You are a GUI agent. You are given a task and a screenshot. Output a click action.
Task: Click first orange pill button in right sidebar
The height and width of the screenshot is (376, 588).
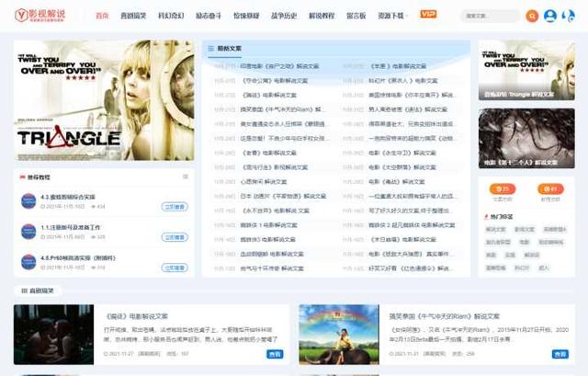point(503,188)
